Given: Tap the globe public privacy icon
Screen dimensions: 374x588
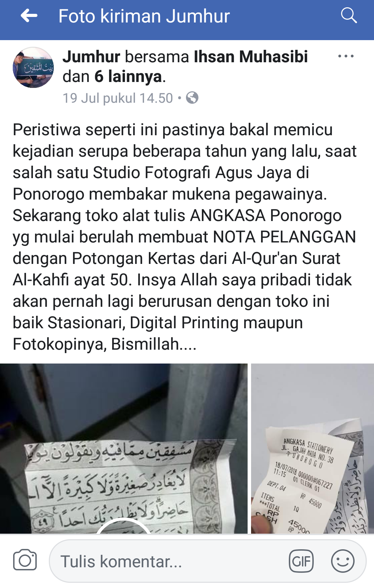Looking at the screenshot, I should (192, 98).
